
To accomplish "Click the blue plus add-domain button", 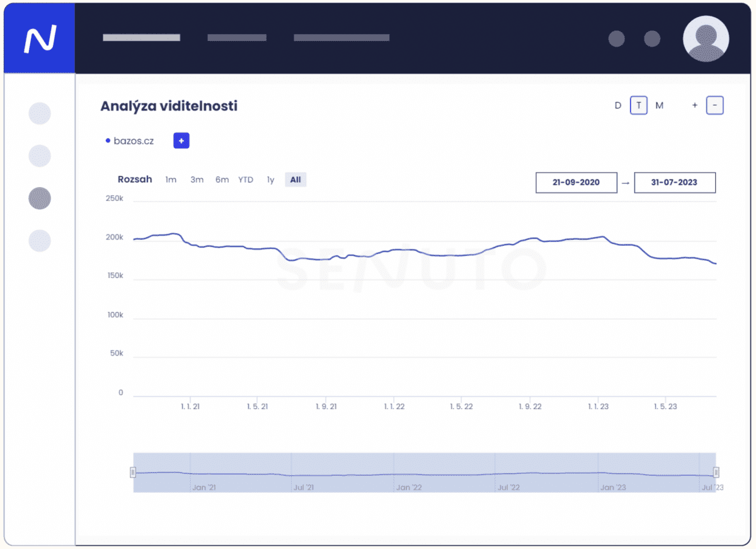I will coord(181,141).
